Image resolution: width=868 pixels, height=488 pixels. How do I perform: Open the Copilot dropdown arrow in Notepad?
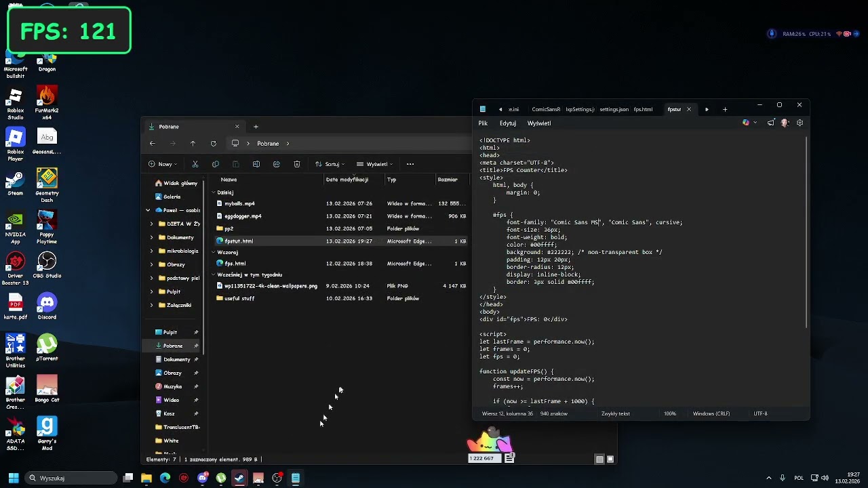[755, 123]
